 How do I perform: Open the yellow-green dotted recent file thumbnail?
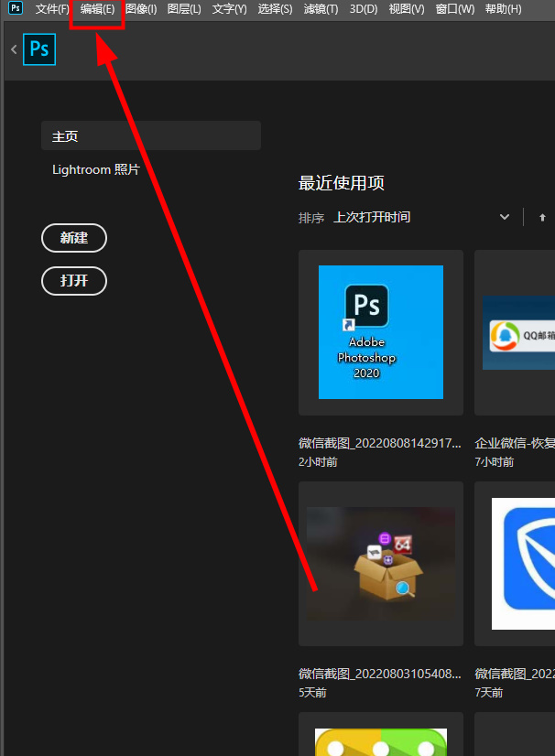[381, 734]
